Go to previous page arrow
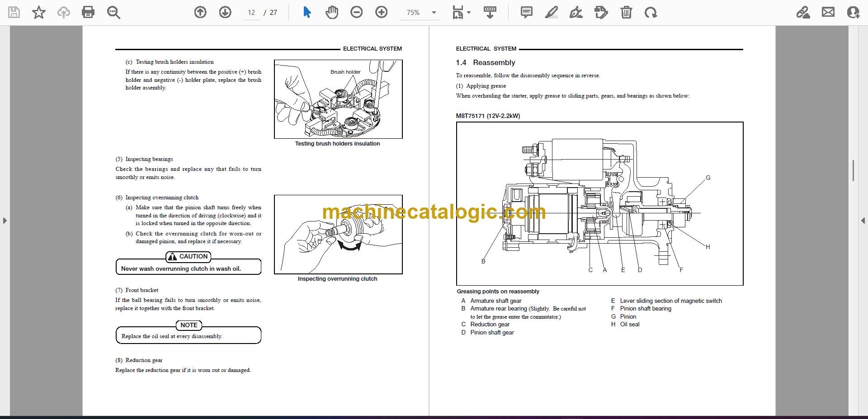The height and width of the screenshot is (419, 868). coord(200,12)
